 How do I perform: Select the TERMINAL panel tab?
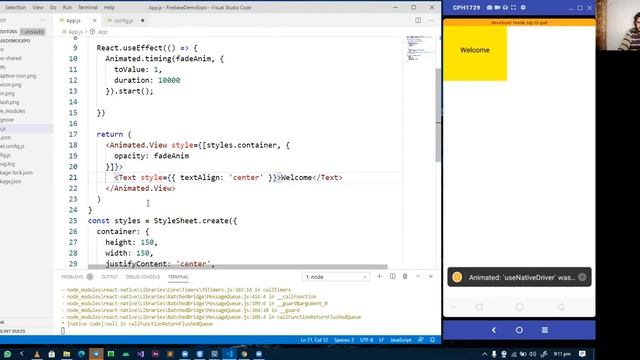tap(178, 277)
